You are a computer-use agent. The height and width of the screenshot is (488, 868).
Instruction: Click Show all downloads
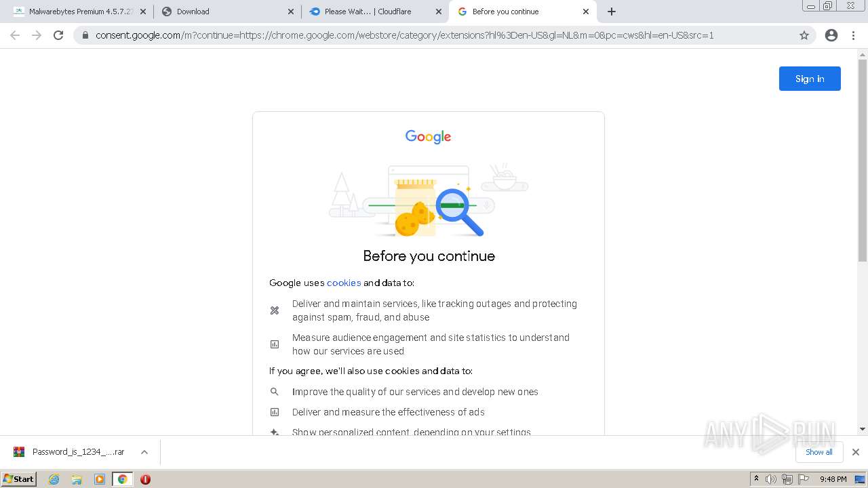[x=819, y=452]
